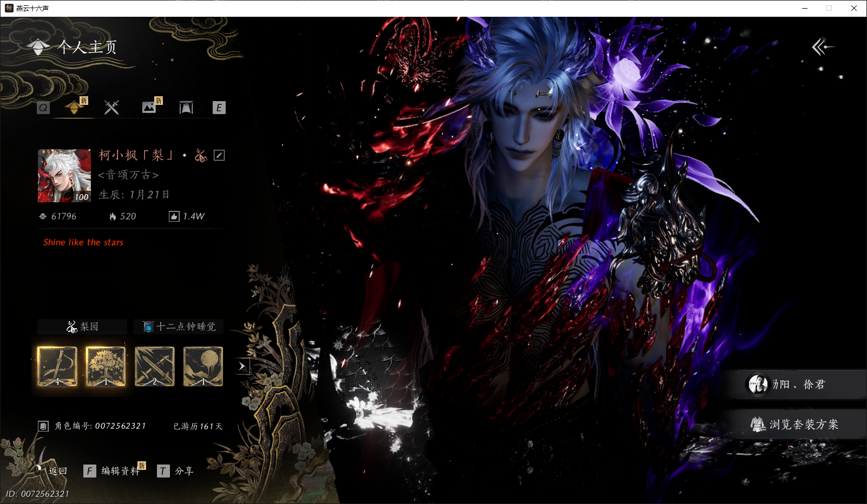Viewport: 867px width, 504px height.
Task: Open the 十二点钟睡觉 guild button
Action: (x=179, y=327)
